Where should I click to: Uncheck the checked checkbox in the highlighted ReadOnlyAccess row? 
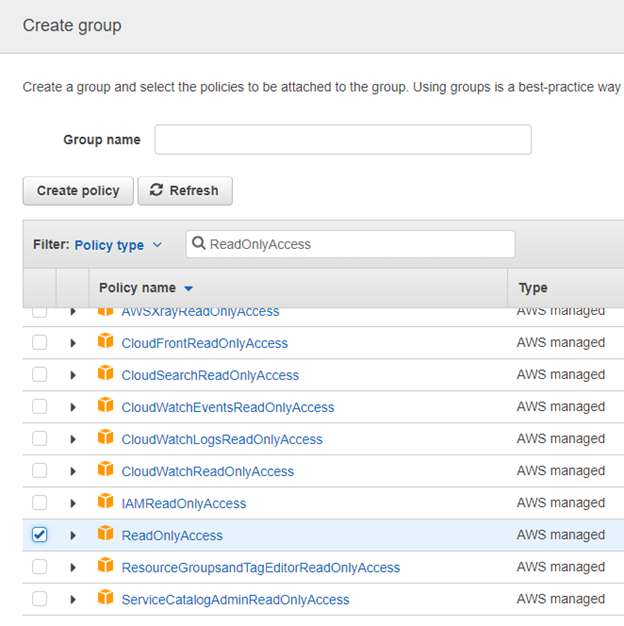coord(40,535)
